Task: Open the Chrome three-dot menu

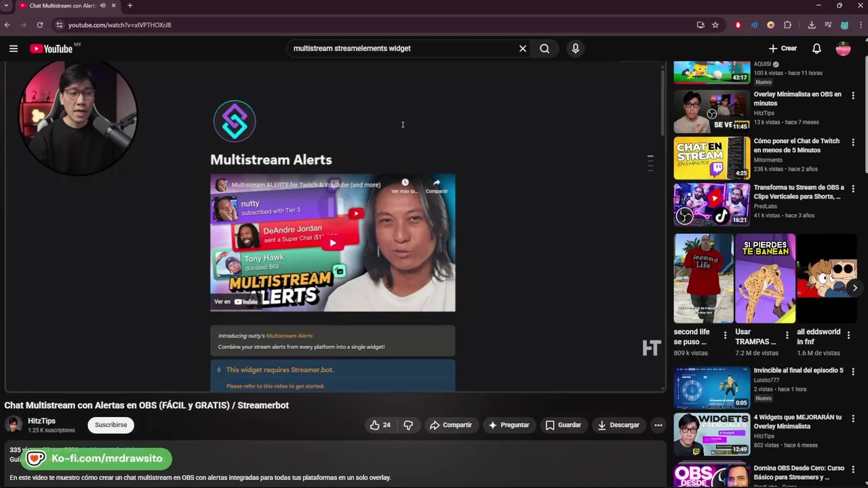Action: coord(859,25)
